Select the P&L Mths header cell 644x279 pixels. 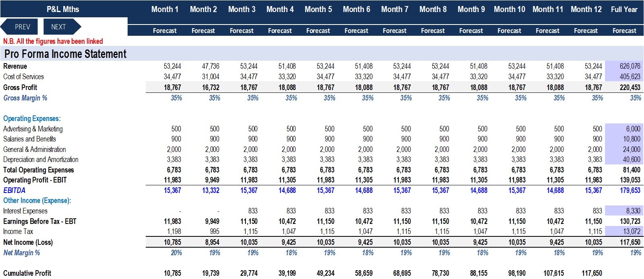(63, 9)
